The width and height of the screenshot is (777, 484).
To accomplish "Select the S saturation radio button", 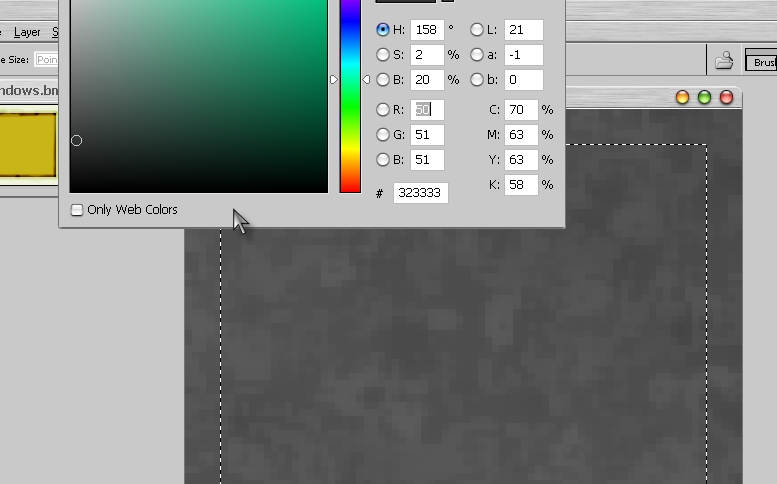I will [x=383, y=55].
